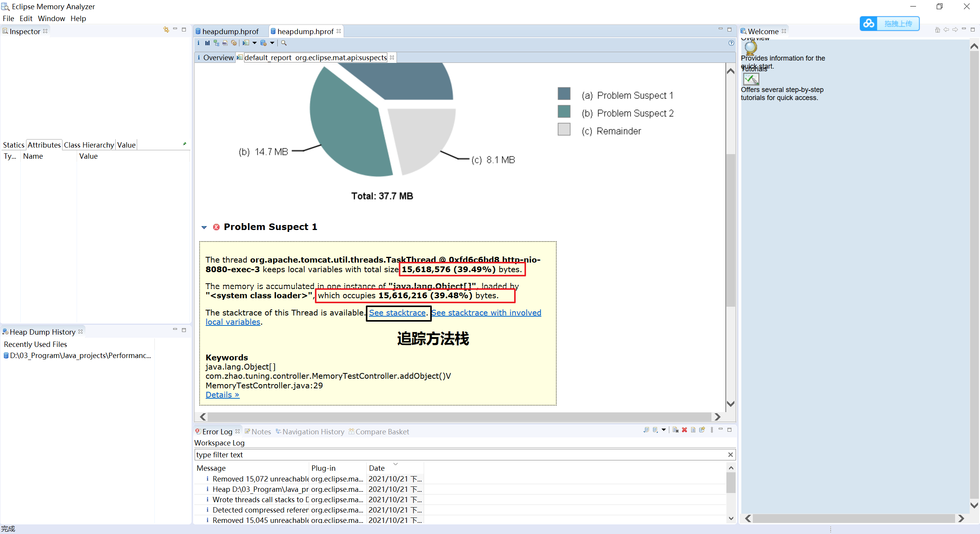Click Export Log icon in Error Log
The width and height of the screenshot is (980, 534).
646,430
